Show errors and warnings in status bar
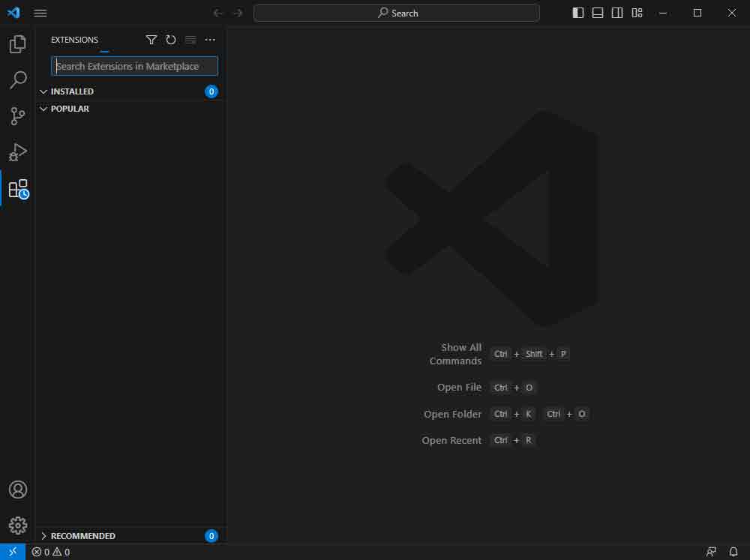Screen dimensions: 750x560 [51, 552]
